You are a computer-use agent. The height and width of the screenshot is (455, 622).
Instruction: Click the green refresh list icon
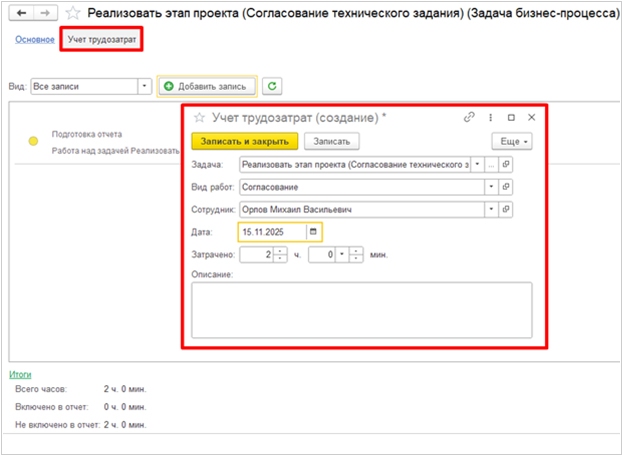pos(272,87)
